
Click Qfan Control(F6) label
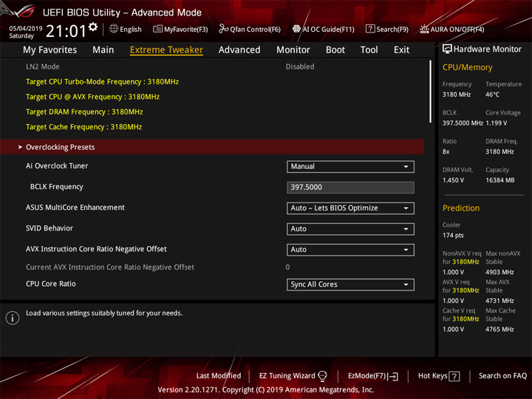click(x=255, y=29)
